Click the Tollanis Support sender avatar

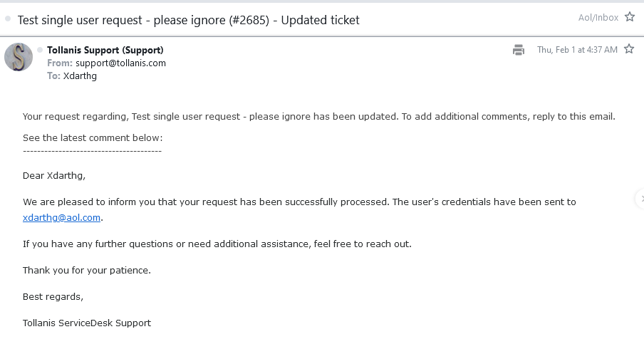[x=19, y=57]
